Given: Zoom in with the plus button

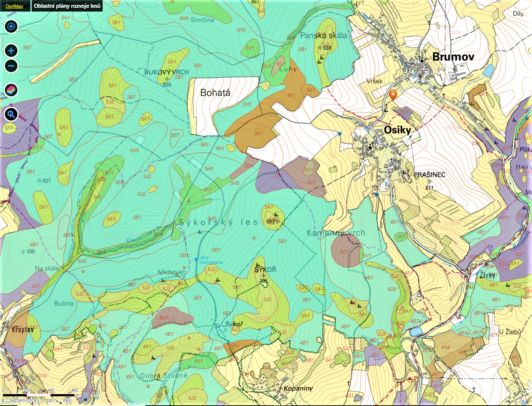Looking at the screenshot, I should (11, 51).
